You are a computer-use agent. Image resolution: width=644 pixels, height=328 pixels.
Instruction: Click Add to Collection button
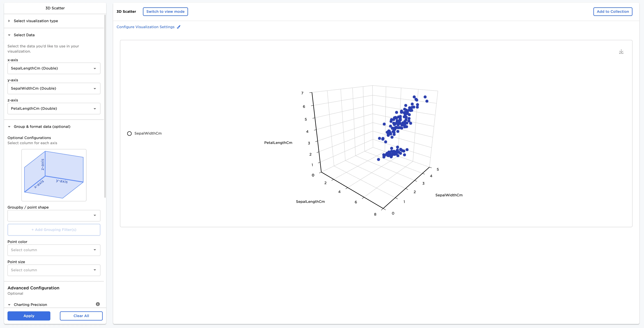tap(612, 11)
